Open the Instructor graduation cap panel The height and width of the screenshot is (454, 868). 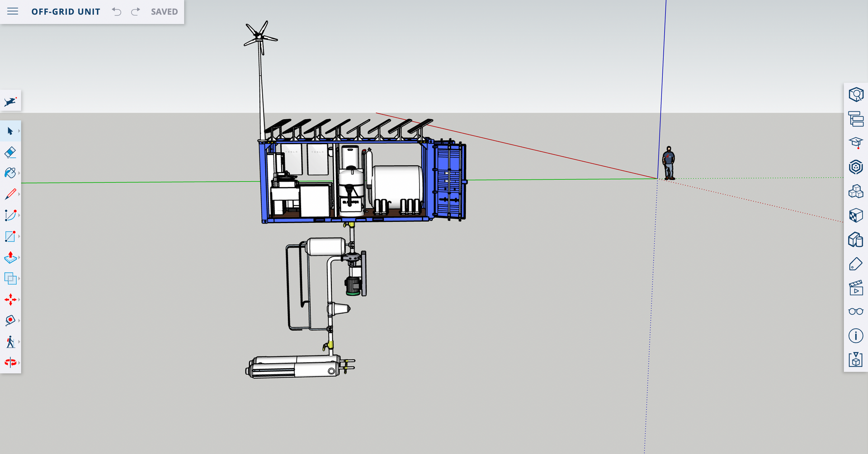pos(856,143)
